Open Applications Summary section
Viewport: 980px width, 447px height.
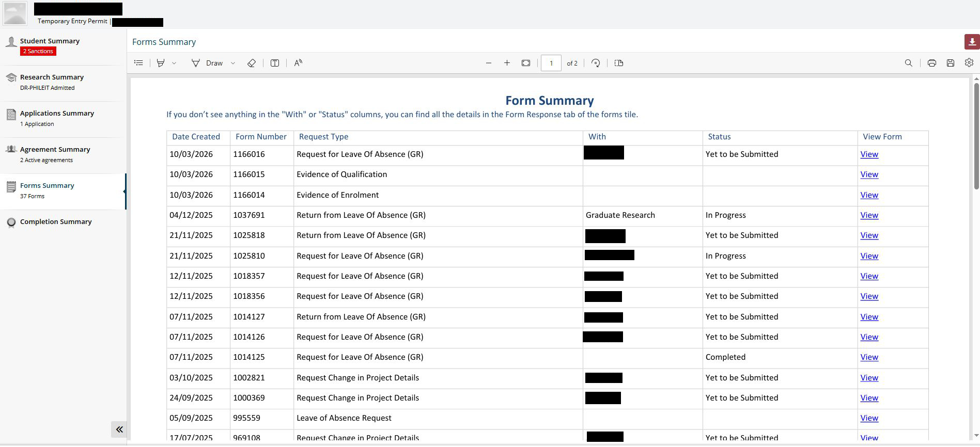[63, 119]
